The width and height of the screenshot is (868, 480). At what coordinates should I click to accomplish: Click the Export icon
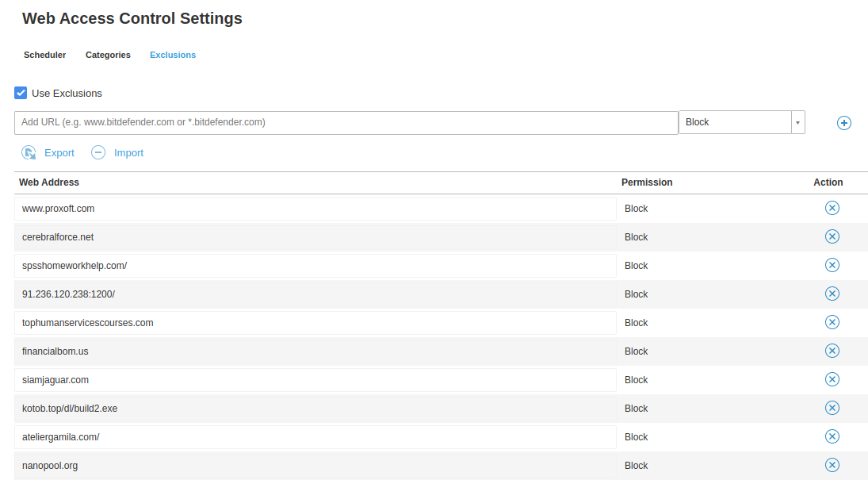pos(29,153)
